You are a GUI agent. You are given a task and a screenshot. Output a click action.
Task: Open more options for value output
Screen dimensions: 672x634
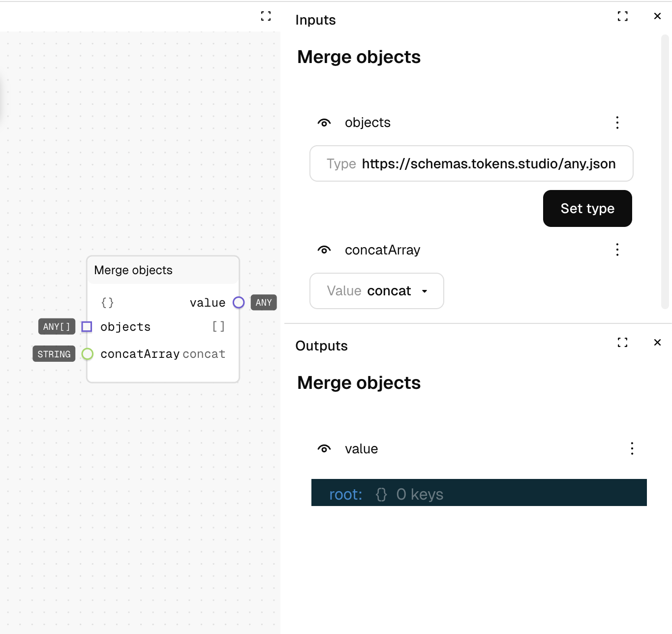click(632, 448)
